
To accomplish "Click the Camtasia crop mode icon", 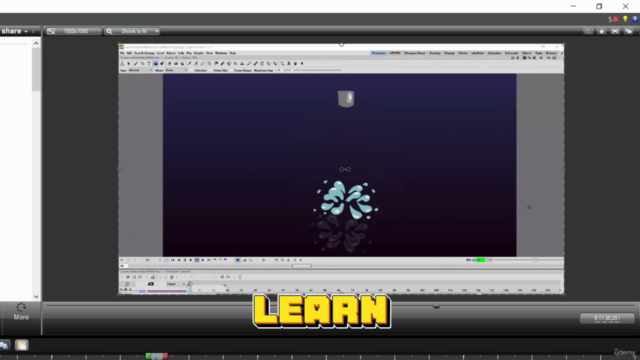I will coord(588,31).
